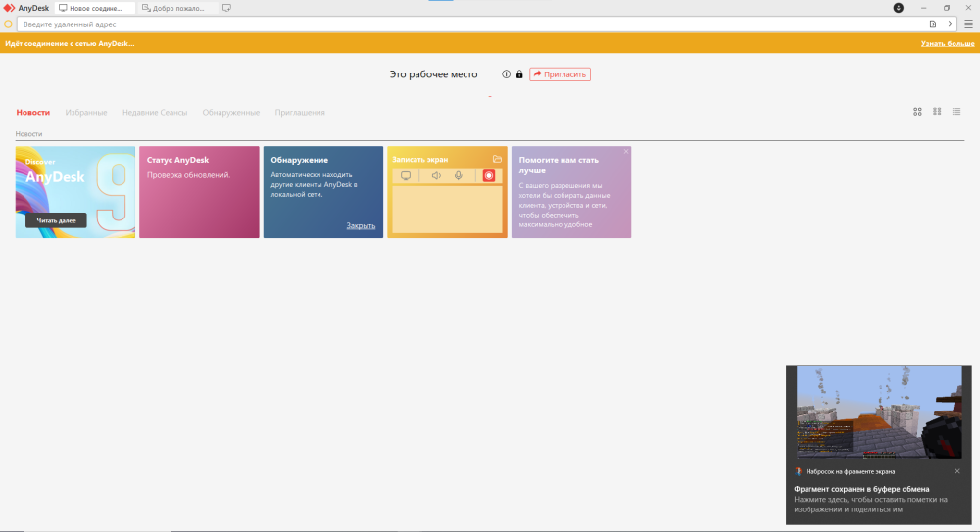Screen dimensions: 980x532
Task: Open the Новости tab
Action: (x=33, y=113)
